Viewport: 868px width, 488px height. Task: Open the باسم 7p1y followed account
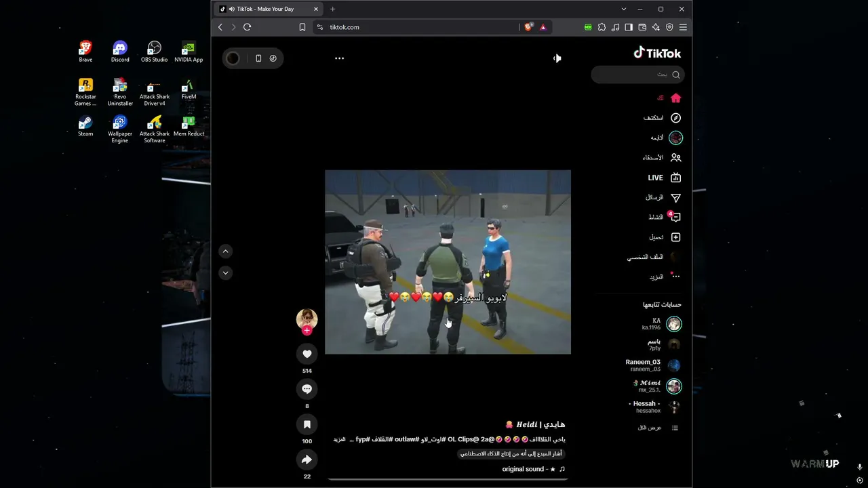(663, 344)
